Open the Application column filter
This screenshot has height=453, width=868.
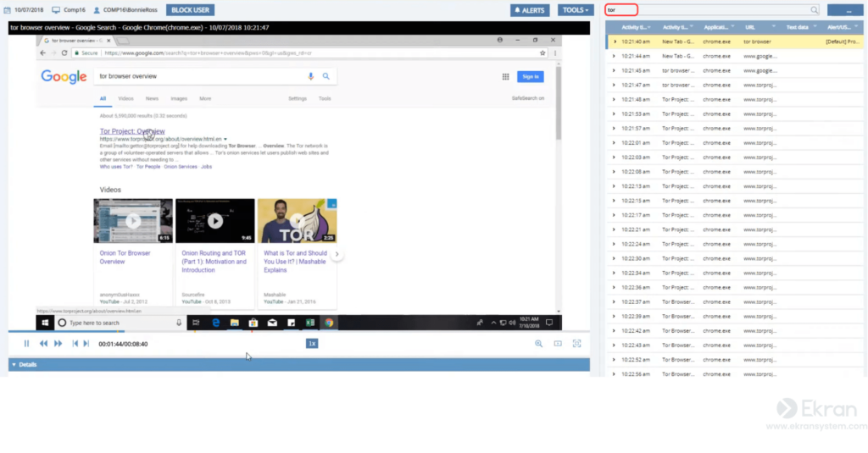coord(732,27)
